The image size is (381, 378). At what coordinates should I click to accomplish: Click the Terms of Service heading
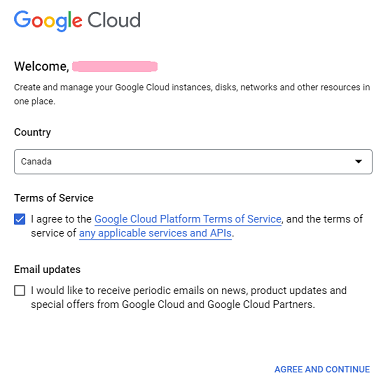[x=54, y=198]
